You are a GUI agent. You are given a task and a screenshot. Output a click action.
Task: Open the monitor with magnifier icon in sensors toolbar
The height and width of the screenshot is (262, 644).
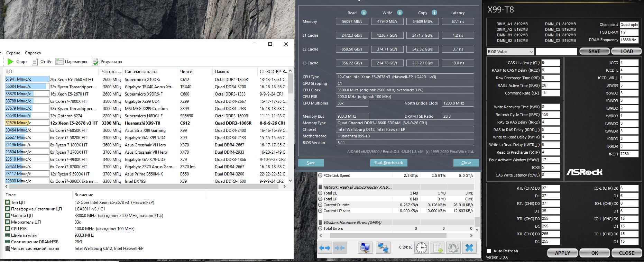[365, 248]
